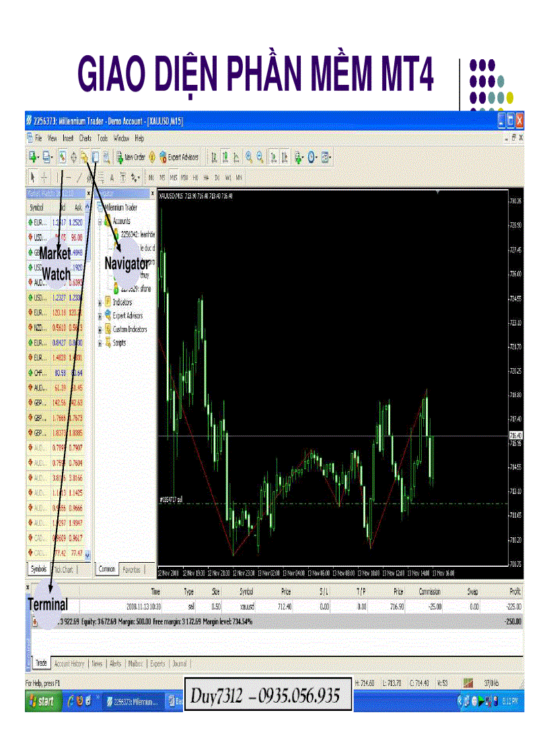549x756 pixels.
Task: Open the Expert Advisors toolbar button
Action: (x=178, y=157)
